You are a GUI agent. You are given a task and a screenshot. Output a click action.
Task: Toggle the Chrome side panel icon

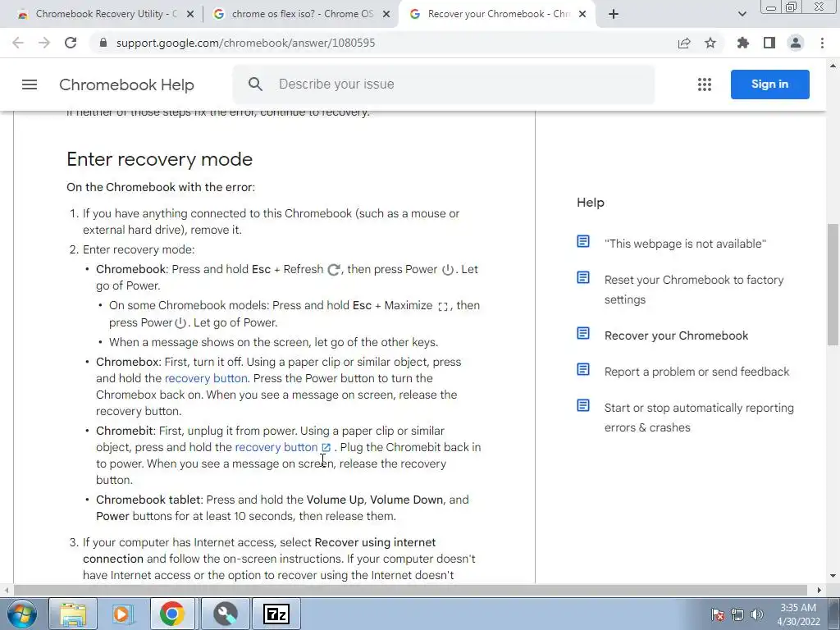click(769, 43)
